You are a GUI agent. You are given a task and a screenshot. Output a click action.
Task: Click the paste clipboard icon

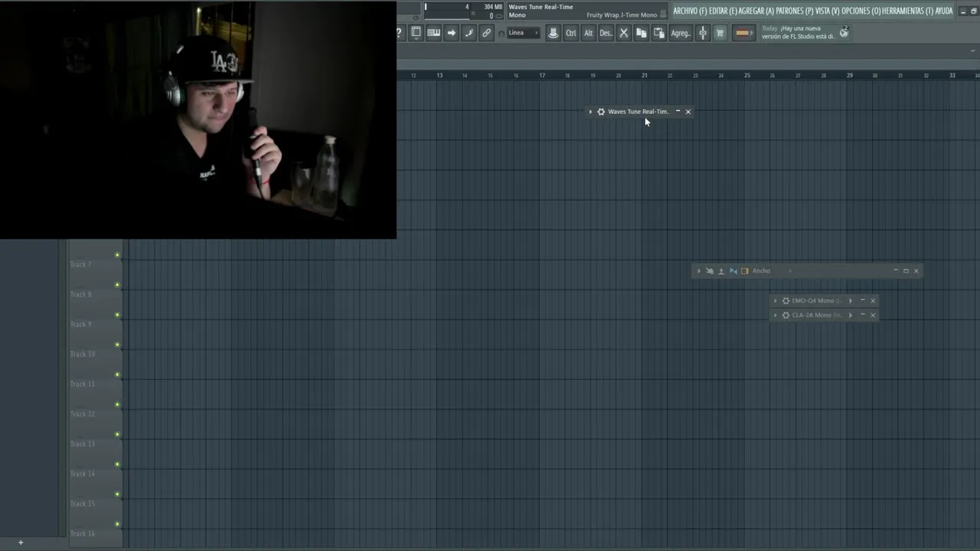(658, 33)
